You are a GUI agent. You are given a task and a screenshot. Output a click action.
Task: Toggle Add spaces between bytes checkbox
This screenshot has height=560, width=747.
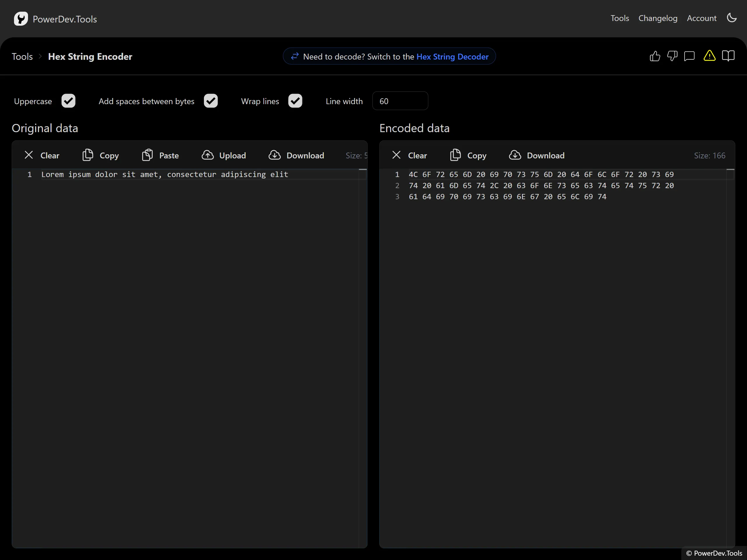[x=211, y=101]
